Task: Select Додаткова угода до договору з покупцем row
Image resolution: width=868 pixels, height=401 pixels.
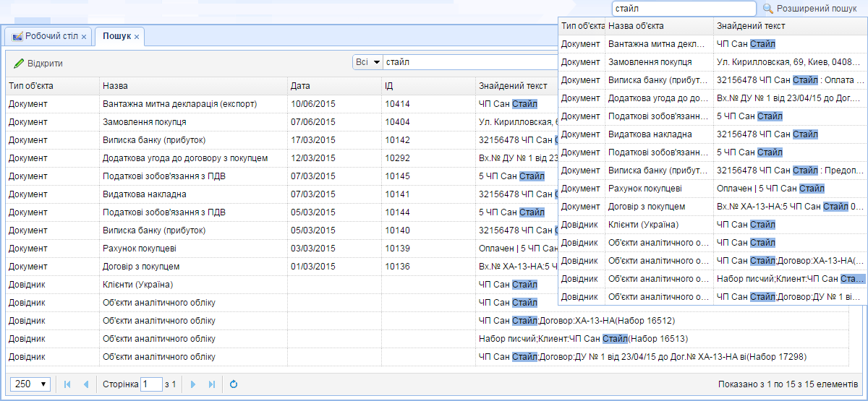Action: [282, 158]
